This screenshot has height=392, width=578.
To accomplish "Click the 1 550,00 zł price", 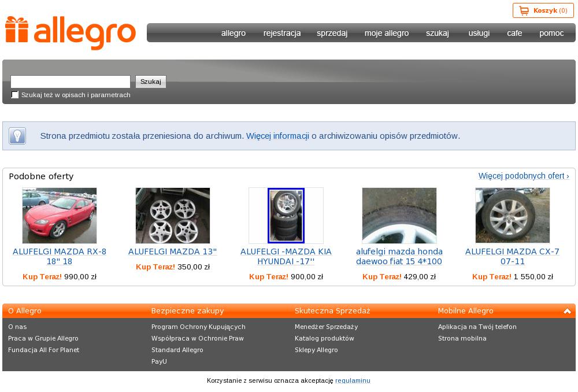I will click(533, 276).
